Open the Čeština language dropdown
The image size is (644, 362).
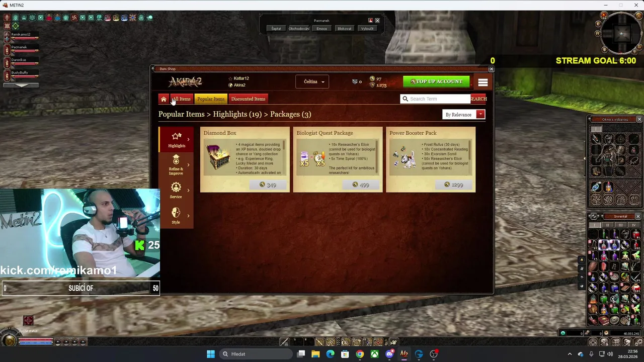(x=312, y=82)
